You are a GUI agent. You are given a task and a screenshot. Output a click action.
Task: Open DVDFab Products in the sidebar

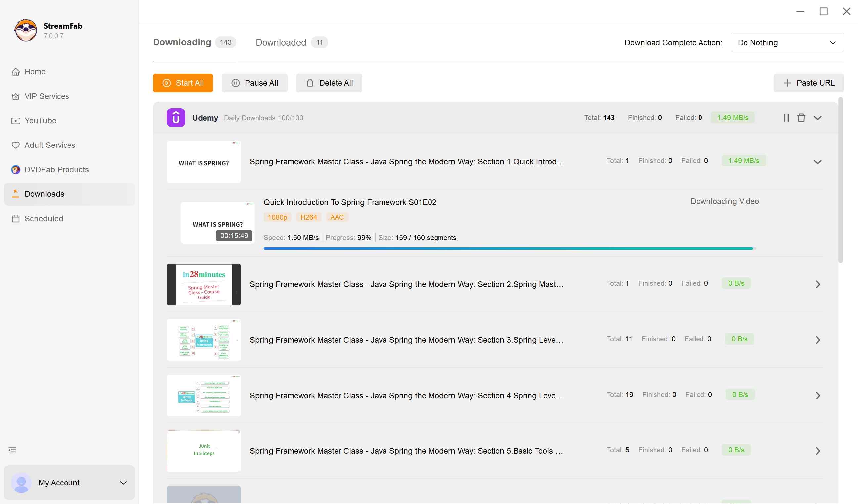click(57, 169)
